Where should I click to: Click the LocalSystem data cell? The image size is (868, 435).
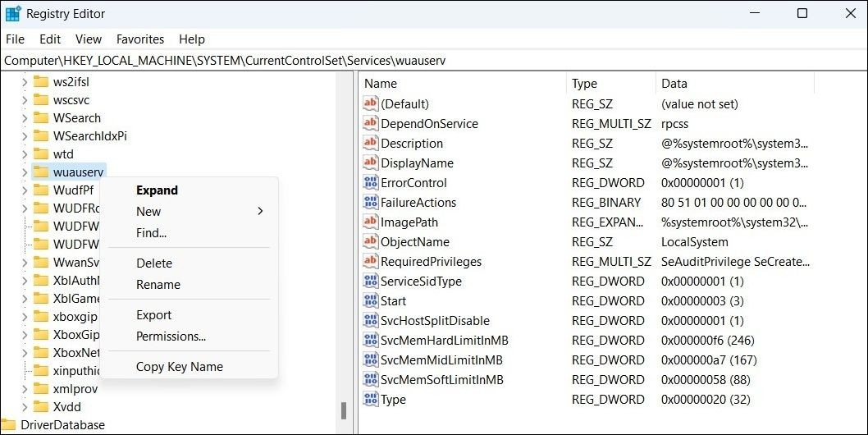pyautogui.click(x=695, y=242)
